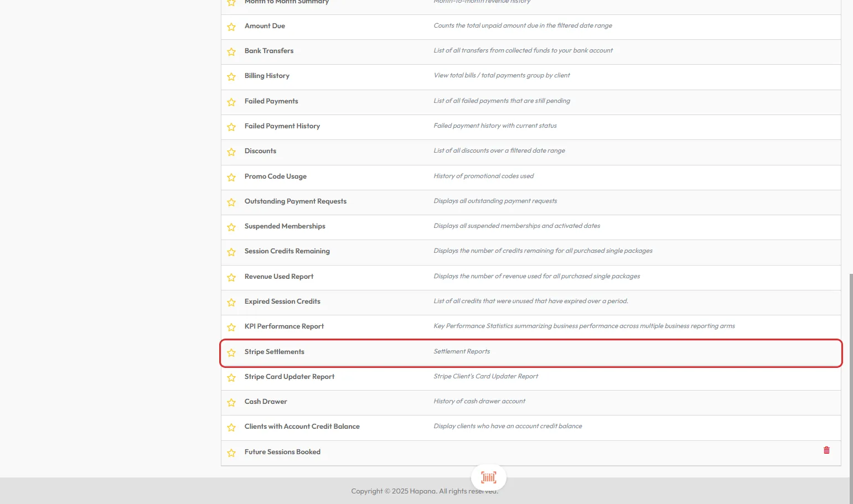Toggle star for Billing History

tap(231, 76)
